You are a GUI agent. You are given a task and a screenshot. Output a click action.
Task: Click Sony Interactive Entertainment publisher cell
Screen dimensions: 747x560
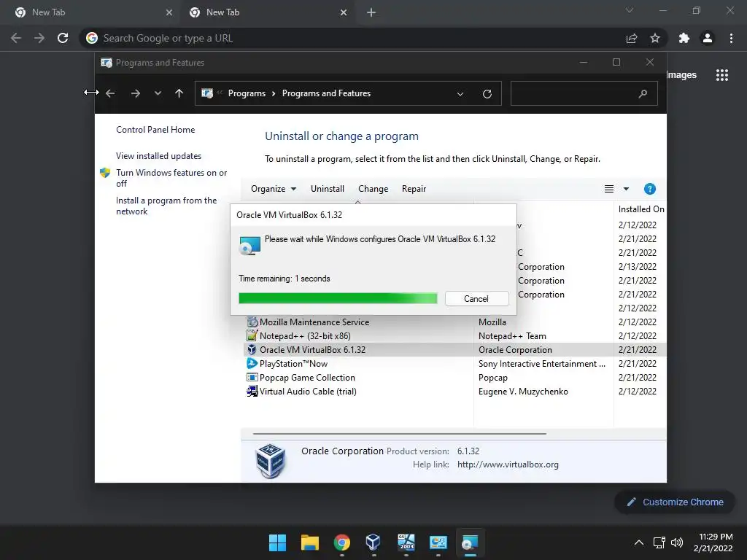pos(542,363)
